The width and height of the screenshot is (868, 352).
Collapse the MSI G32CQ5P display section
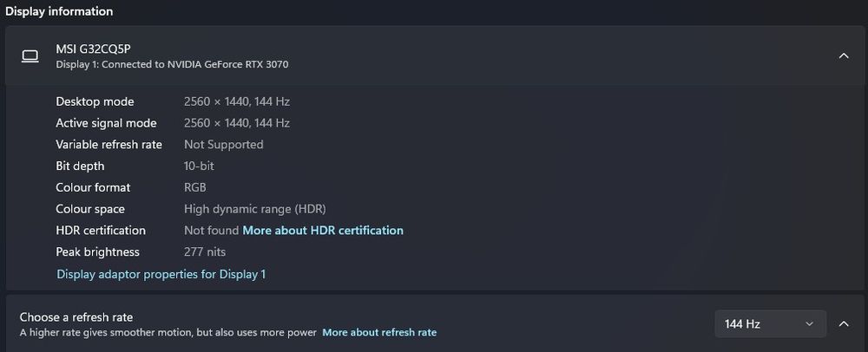tap(843, 56)
